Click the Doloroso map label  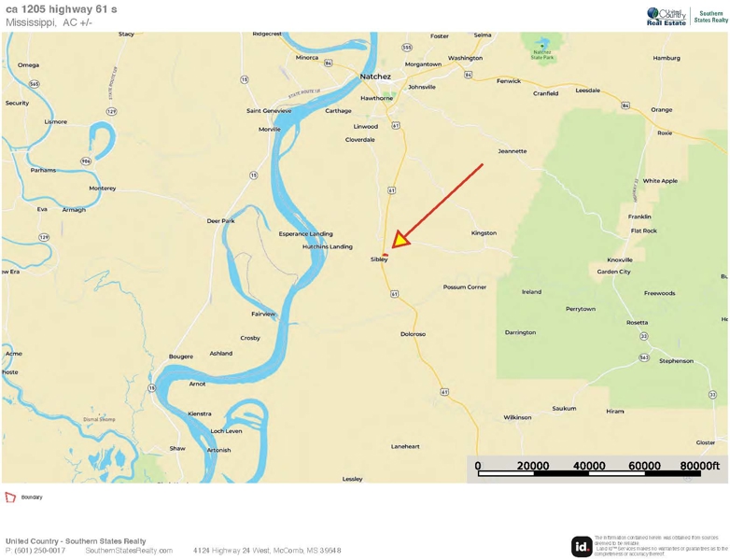(x=413, y=334)
